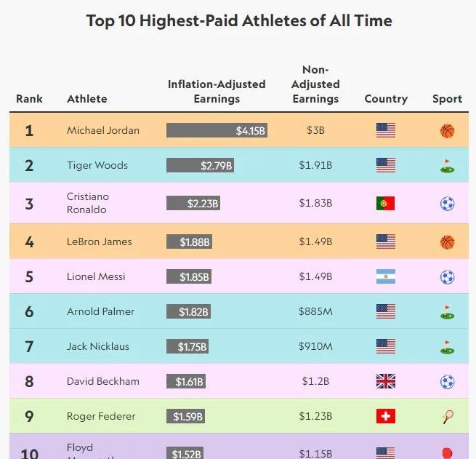This screenshot has height=459, width=476.
Task: Click the $2.79B bar for Tiger Woods
Action: click(x=200, y=165)
